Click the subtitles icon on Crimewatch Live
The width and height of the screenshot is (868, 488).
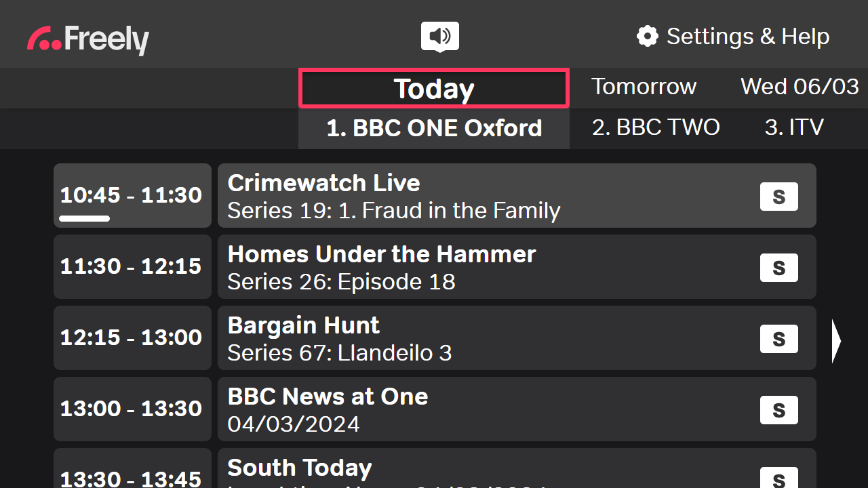pos(778,196)
